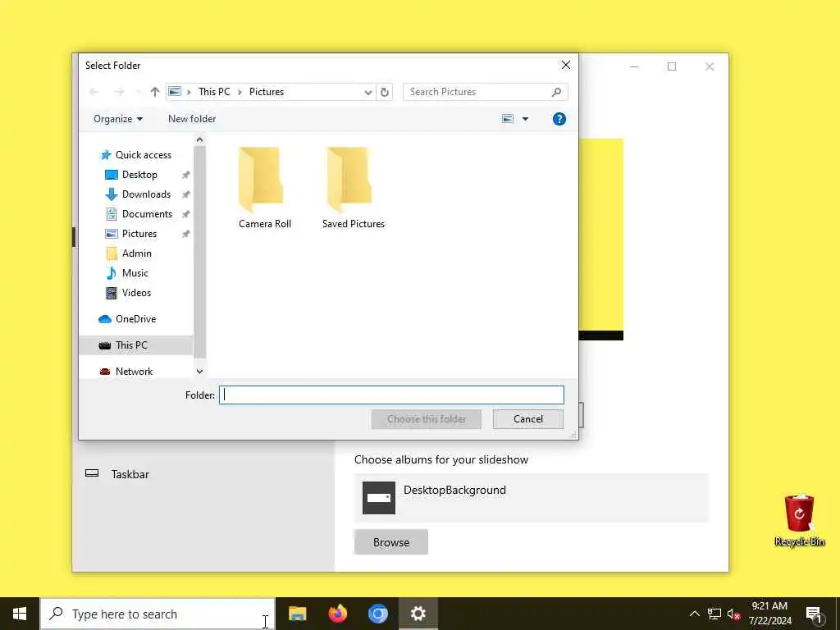Click the Type here to search box

(157, 614)
